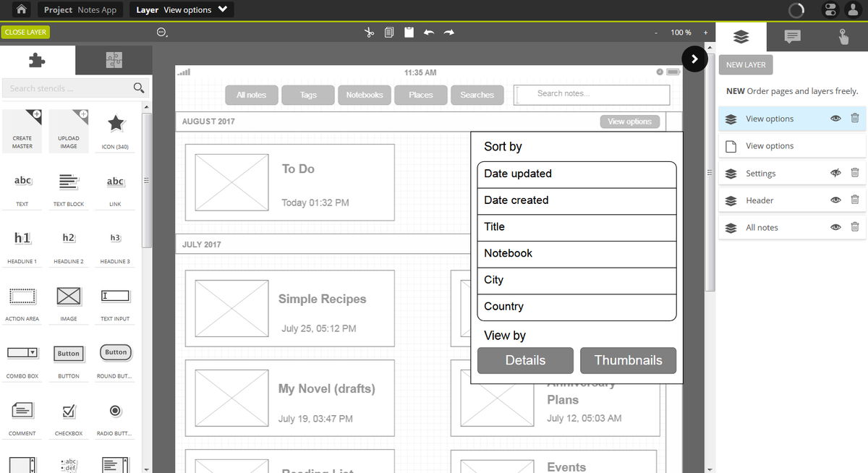The width and height of the screenshot is (868, 473).
Task: Undo the last action
Action: click(x=428, y=33)
